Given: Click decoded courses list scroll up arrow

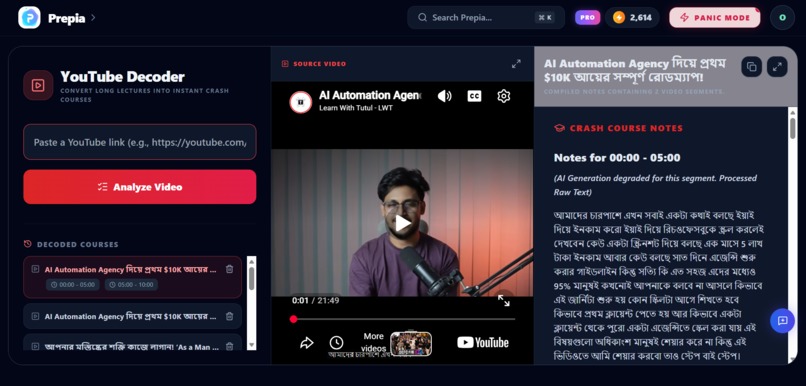Looking at the screenshot, I should tap(251, 261).
